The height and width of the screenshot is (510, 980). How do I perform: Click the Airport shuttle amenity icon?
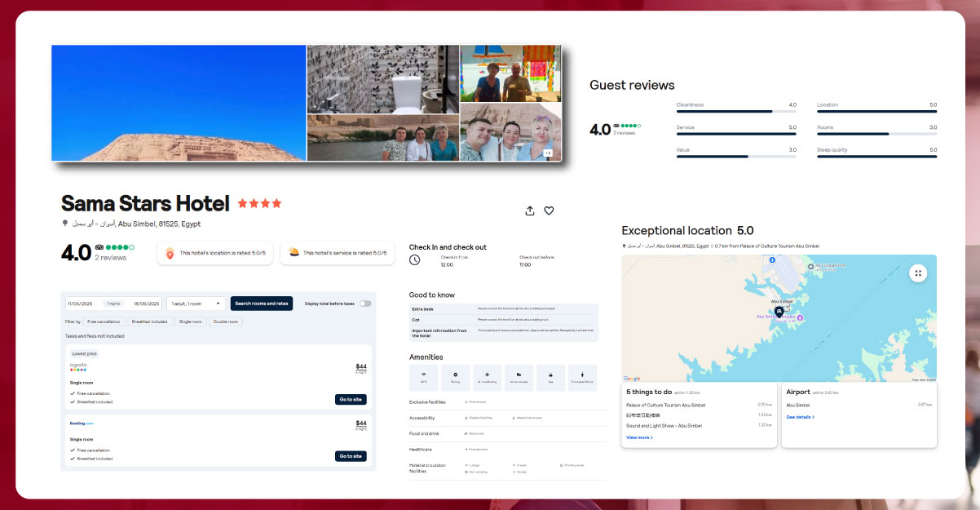point(519,375)
